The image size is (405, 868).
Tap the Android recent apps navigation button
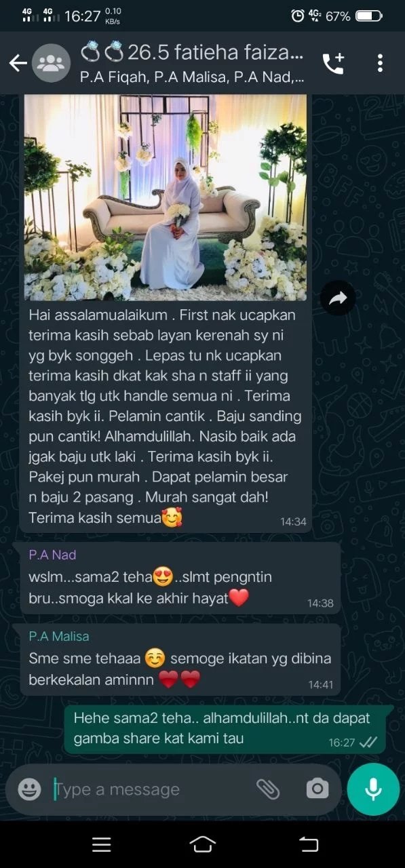102,844
